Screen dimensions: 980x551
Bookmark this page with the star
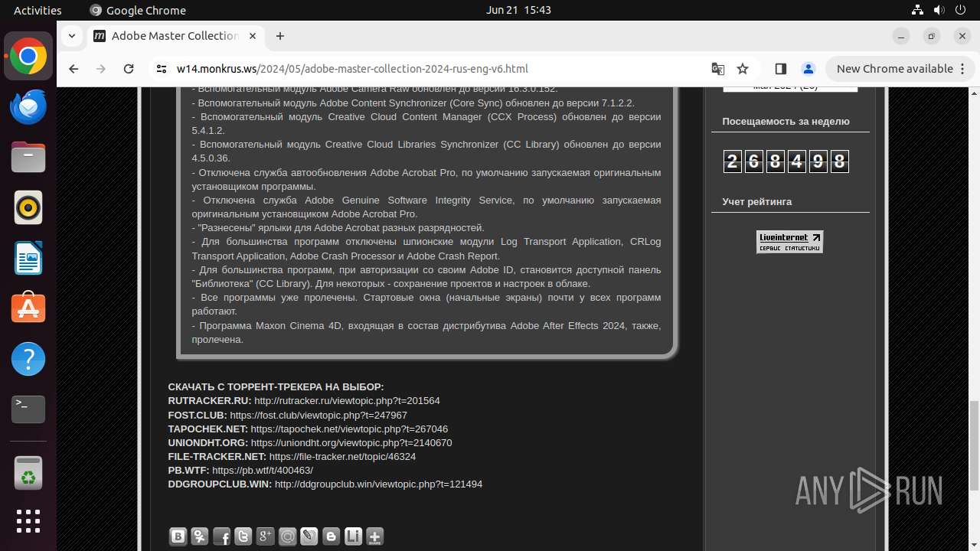(x=743, y=69)
